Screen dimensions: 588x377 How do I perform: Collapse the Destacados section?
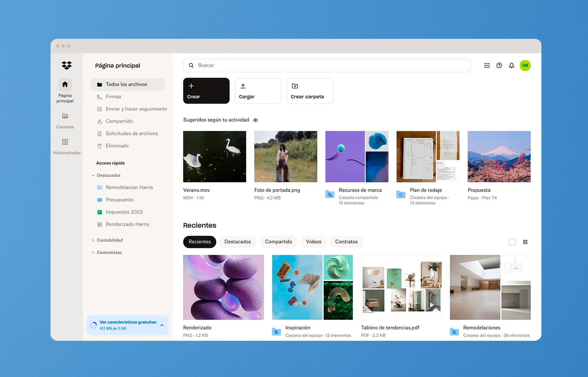point(93,176)
